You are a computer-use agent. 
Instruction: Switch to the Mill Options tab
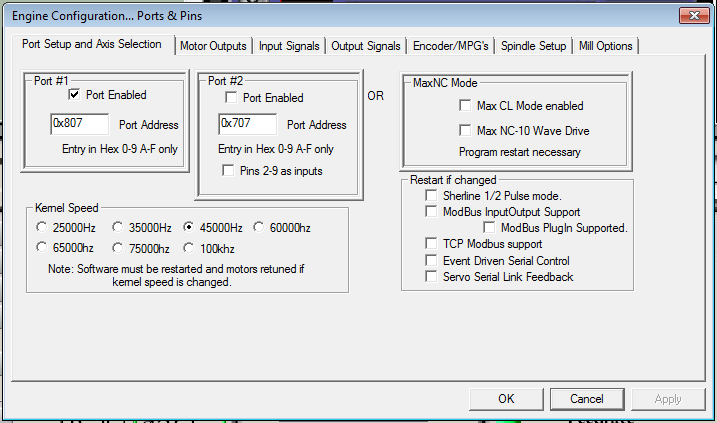click(x=605, y=46)
